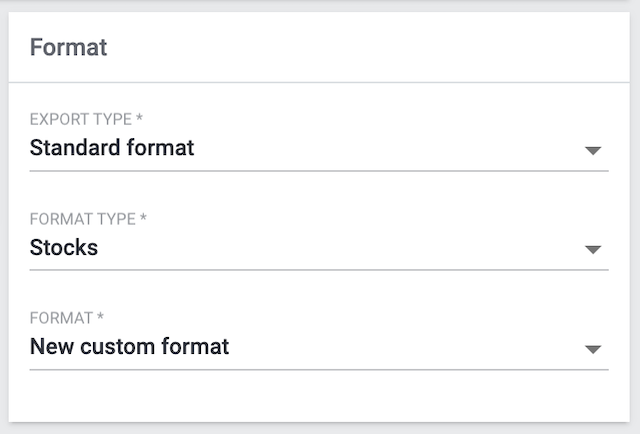640x434 pixels.
Task: Click the Format card heading
Action: click(68, 48)
